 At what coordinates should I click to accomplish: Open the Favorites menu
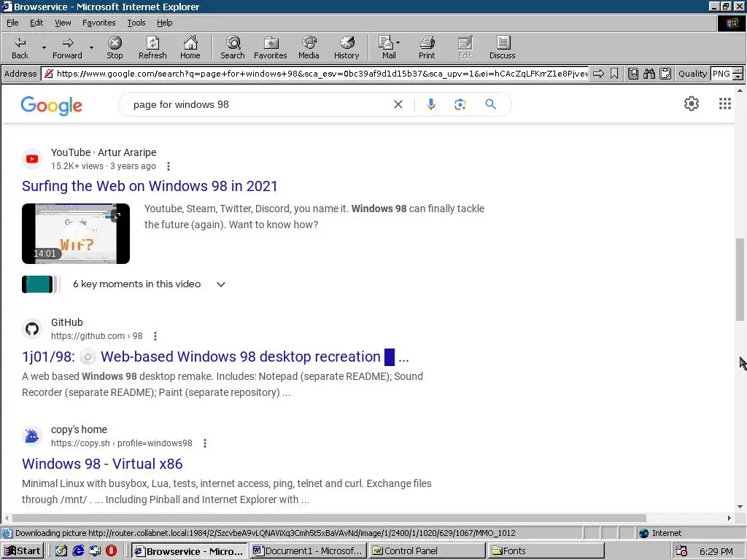tap(98, 23)
